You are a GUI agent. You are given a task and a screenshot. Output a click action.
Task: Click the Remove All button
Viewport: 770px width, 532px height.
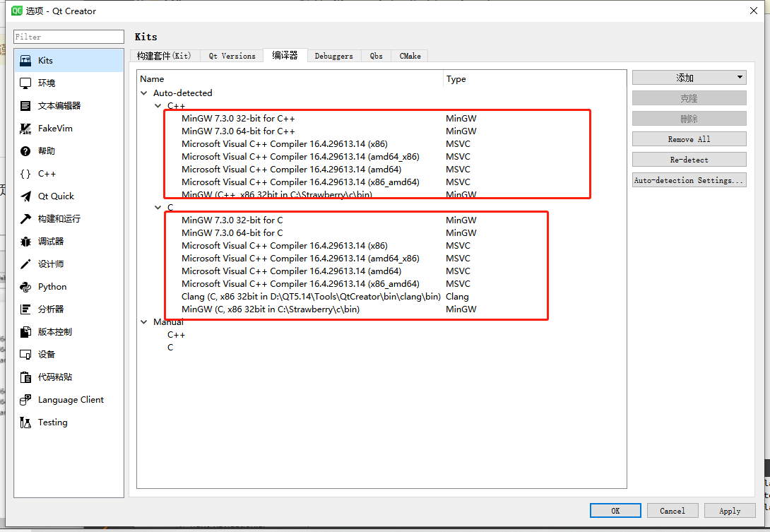[689, 139]
